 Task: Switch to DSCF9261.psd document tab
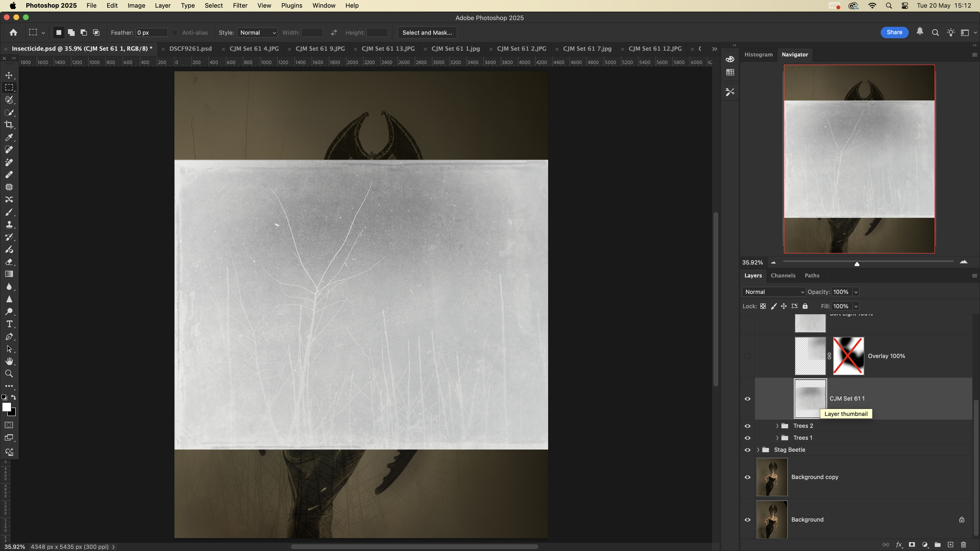[190, 49]
